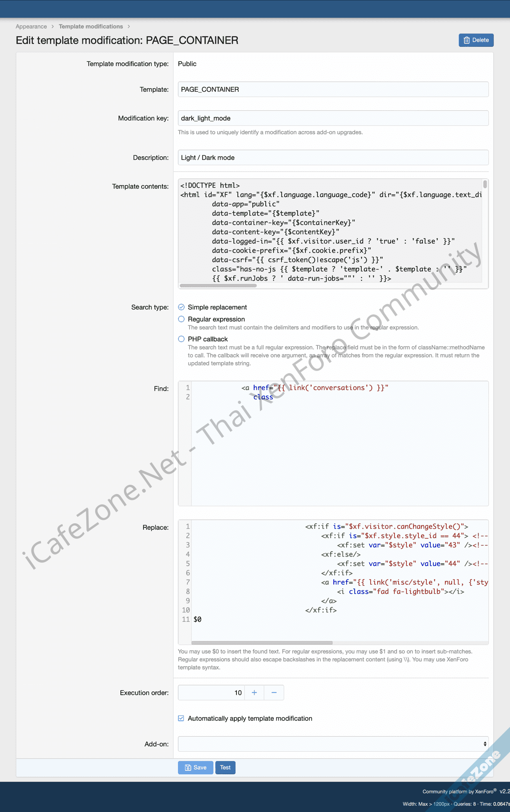Open Template modifications breadcrumb link
Screen dimensions: 510x812
tap(91, 27)
